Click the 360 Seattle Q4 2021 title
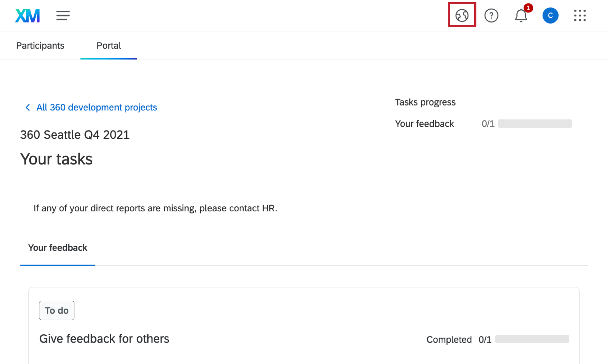 75,134
